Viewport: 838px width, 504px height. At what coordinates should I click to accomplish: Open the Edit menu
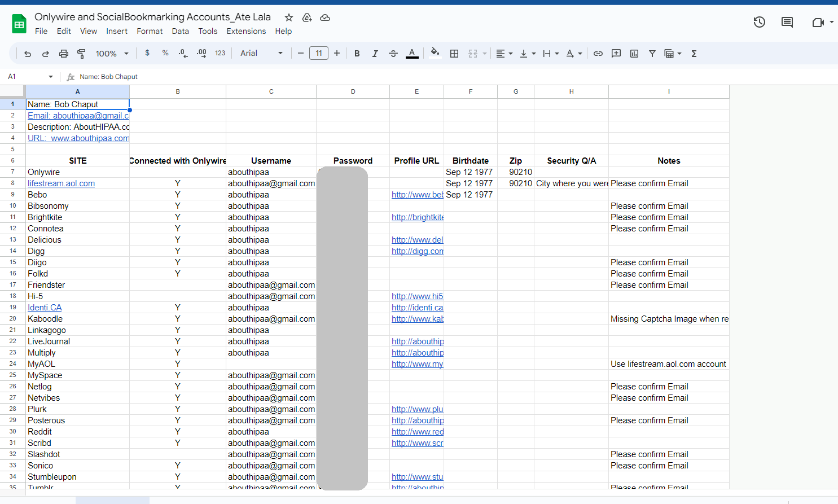[64, 31]
